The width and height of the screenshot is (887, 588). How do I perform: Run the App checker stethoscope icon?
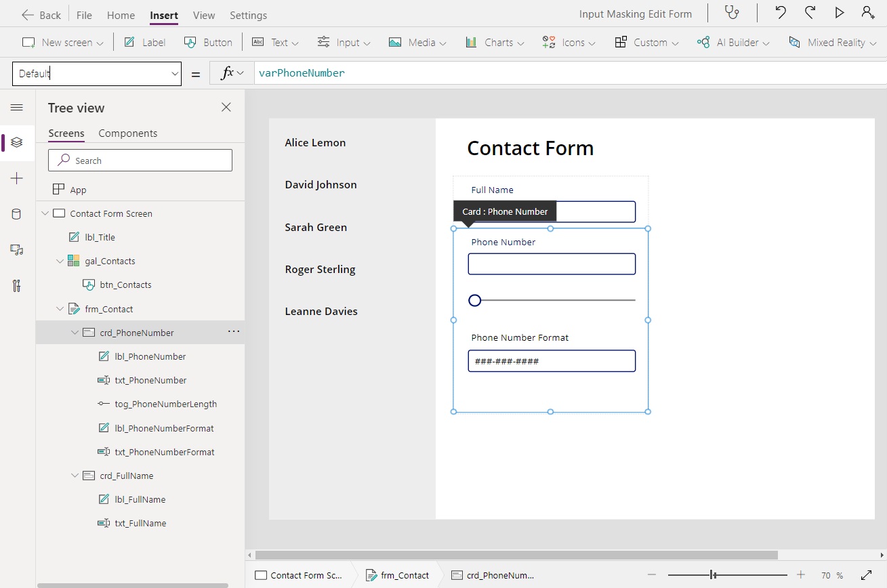click(x=733, y=12)
